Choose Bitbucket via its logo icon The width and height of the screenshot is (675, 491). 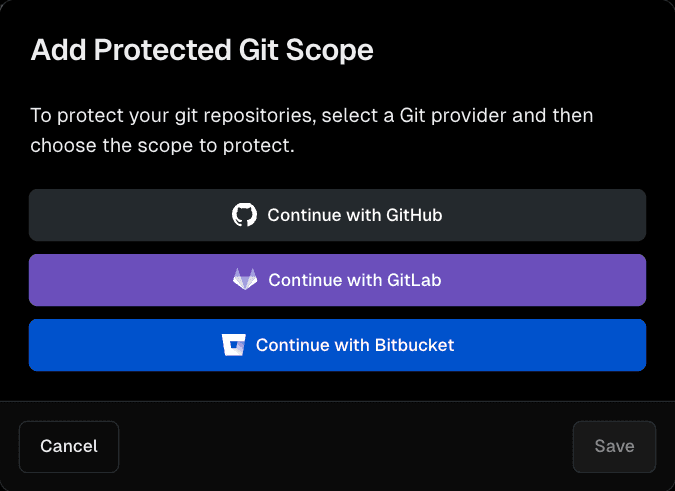pyautogui.click(x=233, y=345)
